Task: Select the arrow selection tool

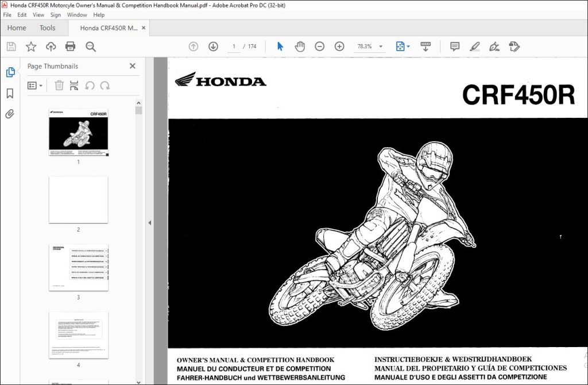Action: [280, 47]
